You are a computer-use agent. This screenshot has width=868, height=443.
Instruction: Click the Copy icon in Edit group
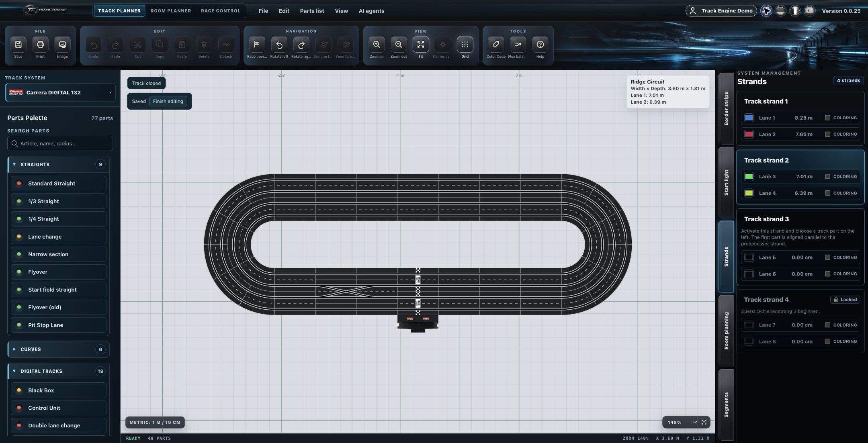pyautogui.click(x=160, y=45)
